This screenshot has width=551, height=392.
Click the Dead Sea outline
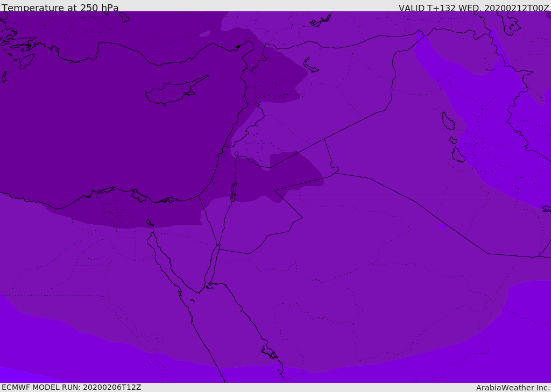click(234, 191)
